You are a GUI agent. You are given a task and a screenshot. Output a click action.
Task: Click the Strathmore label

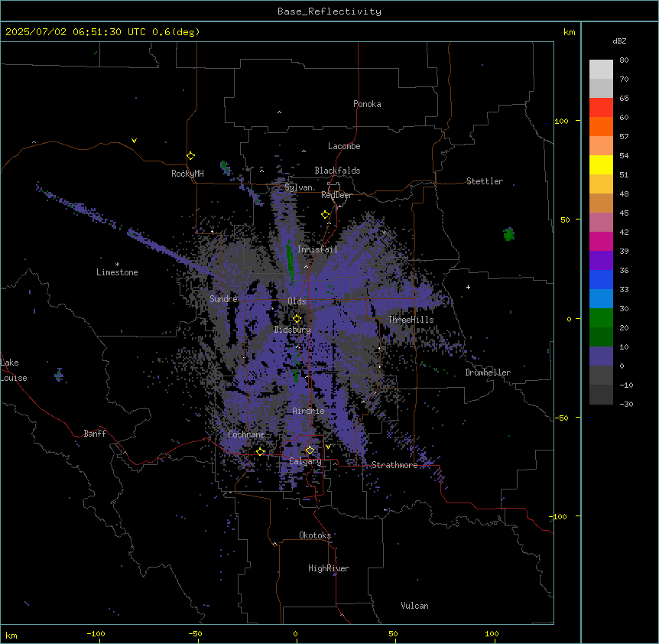pos(394,465)
